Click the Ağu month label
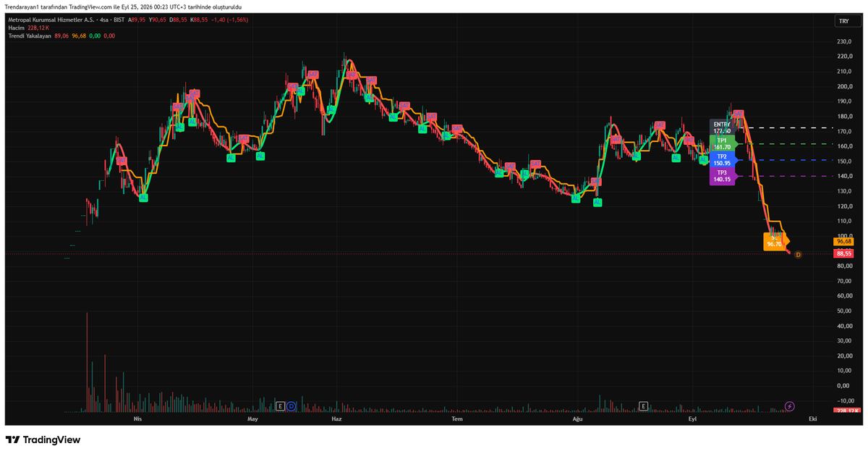Screen dimensions: 868x454 pos(577,419)
